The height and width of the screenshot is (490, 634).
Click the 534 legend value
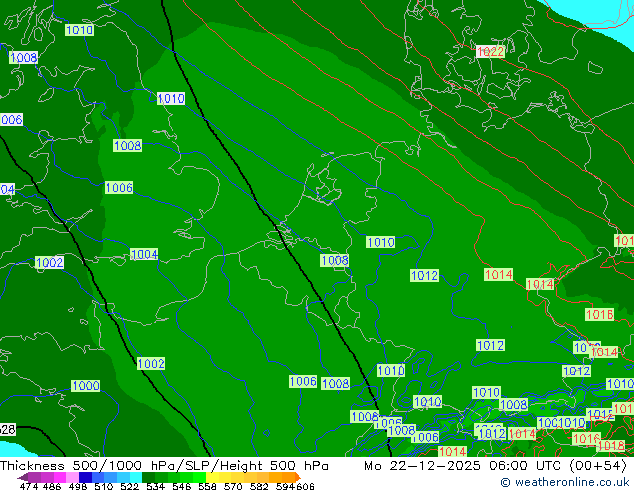(155, 486)
